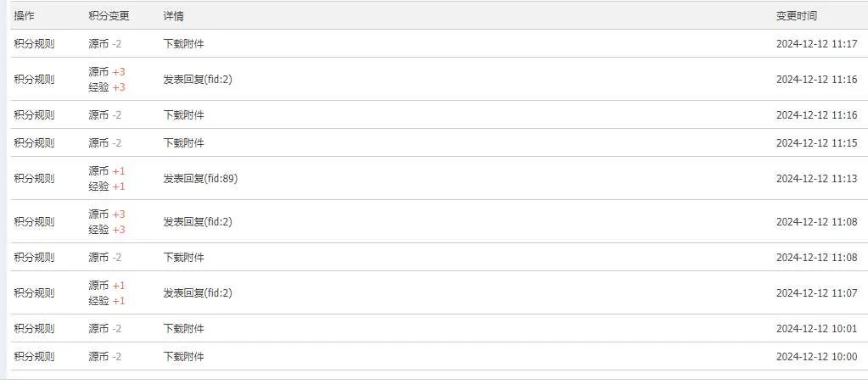The height and width of the screenshot is (384, 868).
Task: Select 积分规则 link in the 11:15 row
Action: click(x=34, y=142)
